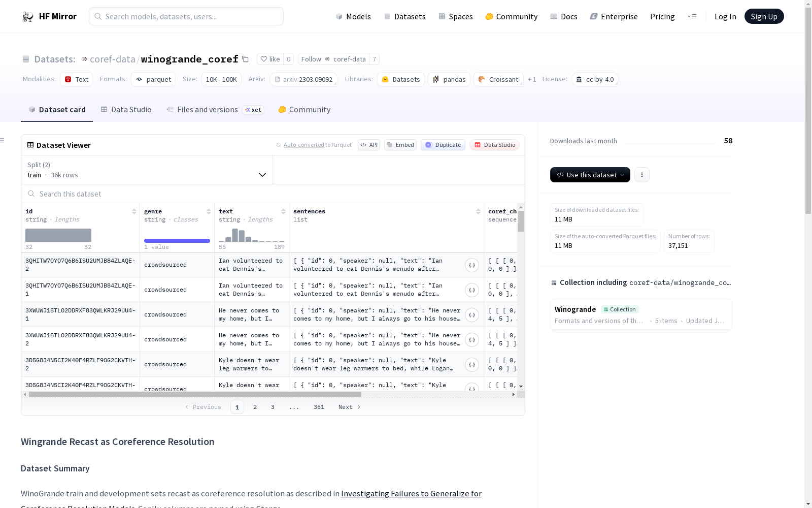Select the Datasets library tag
The image size is (812, 508).
coord(401,79)
